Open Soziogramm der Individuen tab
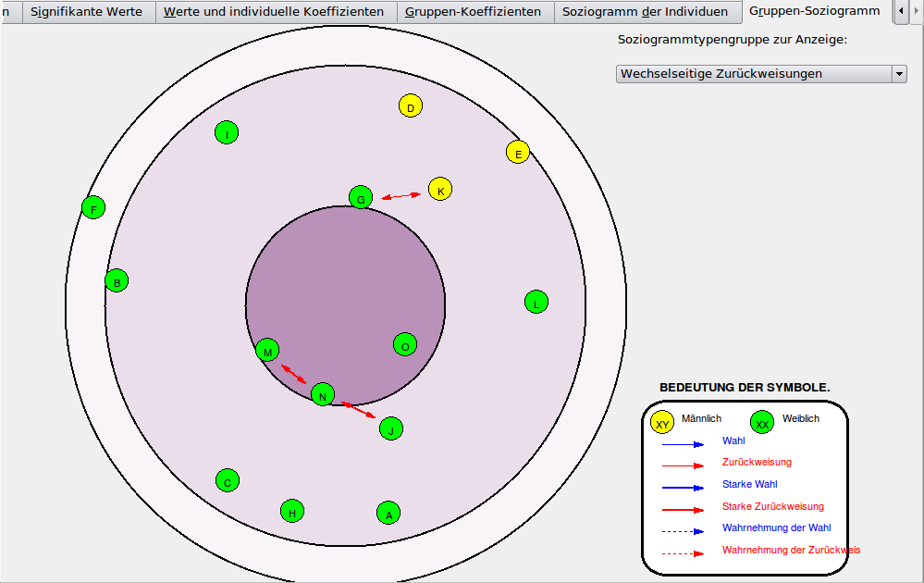 tap(645, 12)
